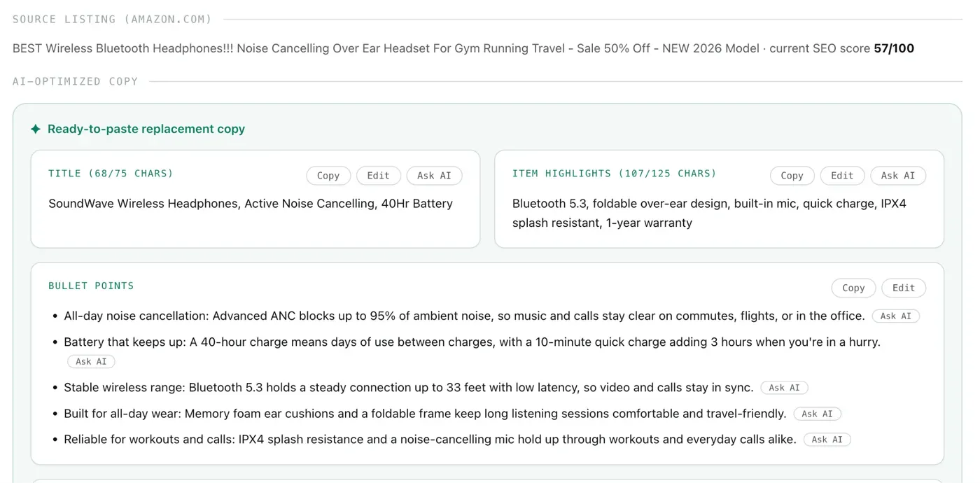Edit the title copy
The width and height of the screenshot is (980, 483).
[x=378, y=176]
